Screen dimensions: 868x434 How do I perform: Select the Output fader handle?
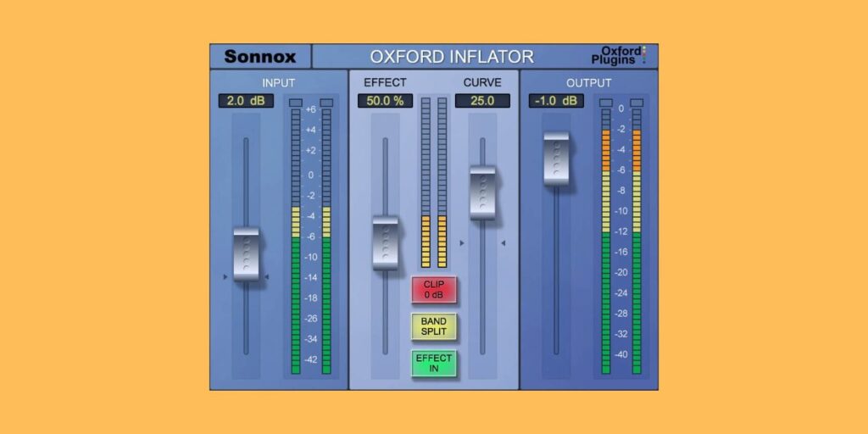pyautogui.click(x=556, y=159)
